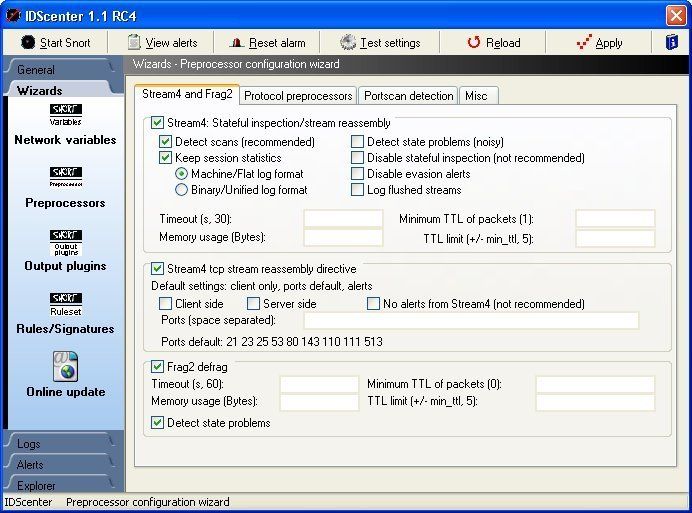
Task: Switch to the Misc tab
Action: [x=476, y=96]
